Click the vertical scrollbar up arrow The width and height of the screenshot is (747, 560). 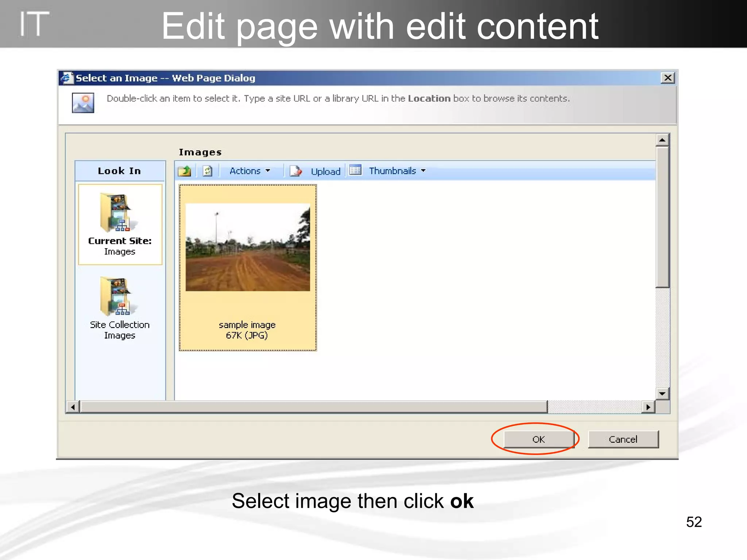(662, 140)
